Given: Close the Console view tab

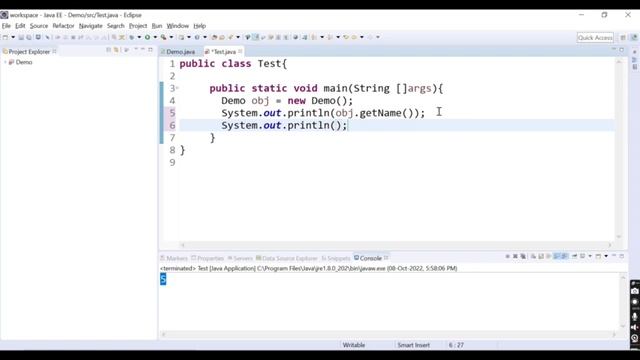Looking at the screenshot, I should click(x=386, y=258).
